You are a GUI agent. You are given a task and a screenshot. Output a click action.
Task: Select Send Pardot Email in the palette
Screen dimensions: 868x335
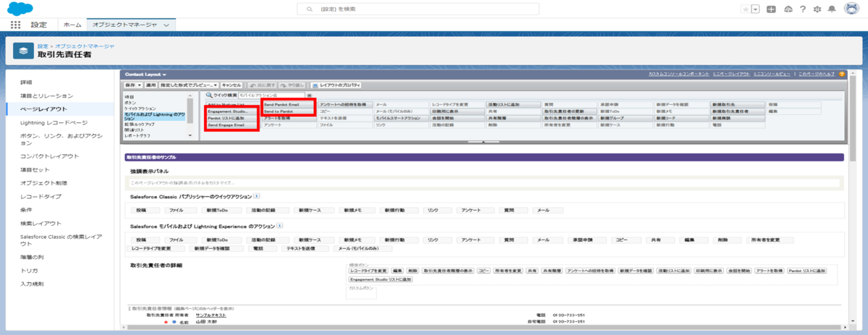tap(288, 105)
